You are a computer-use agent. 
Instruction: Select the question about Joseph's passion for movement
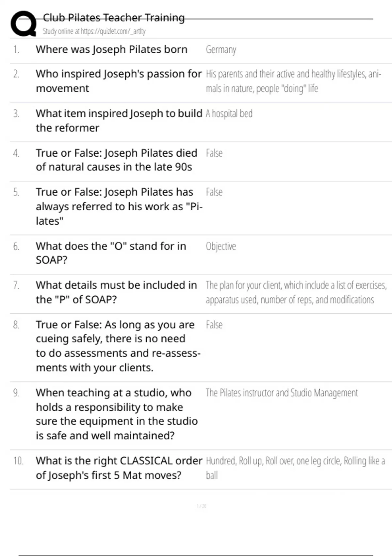click(119, 81)
